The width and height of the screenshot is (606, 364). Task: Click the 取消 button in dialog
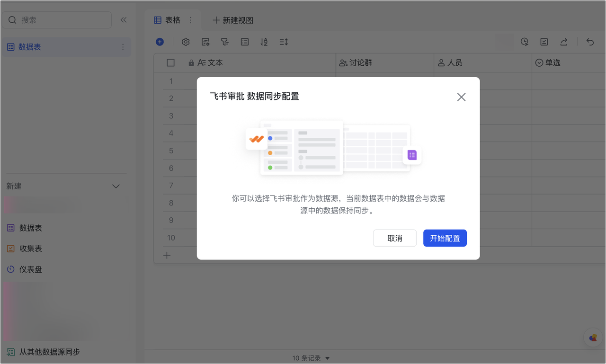[x=394, y=238]
